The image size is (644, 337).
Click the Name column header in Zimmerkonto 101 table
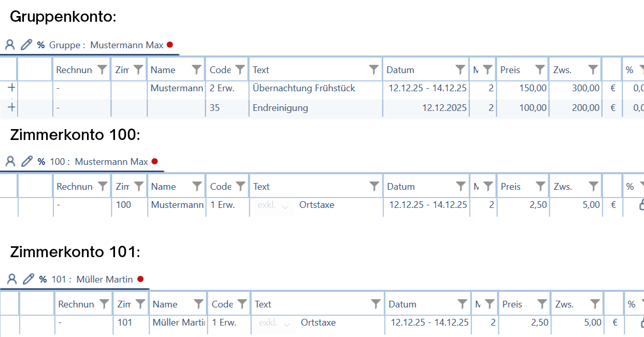pyautogui.click(x=165, y=304)
